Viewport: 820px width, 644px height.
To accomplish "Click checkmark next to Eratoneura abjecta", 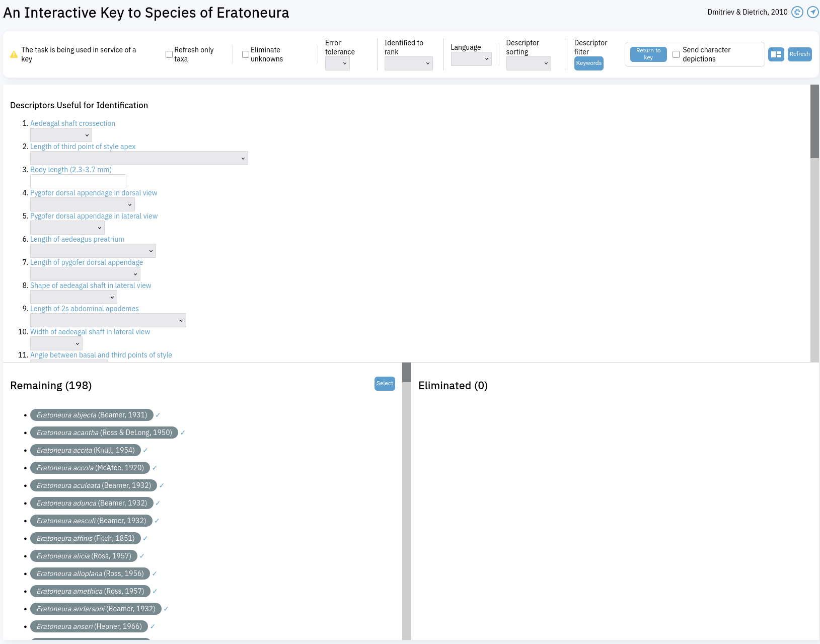I will [x=158, y=415].
